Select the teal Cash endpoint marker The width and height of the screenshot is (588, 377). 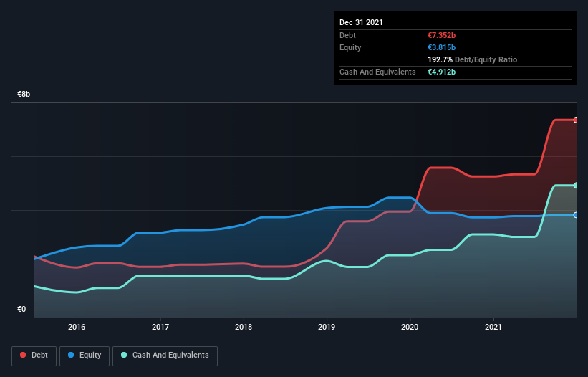point(576,186)
